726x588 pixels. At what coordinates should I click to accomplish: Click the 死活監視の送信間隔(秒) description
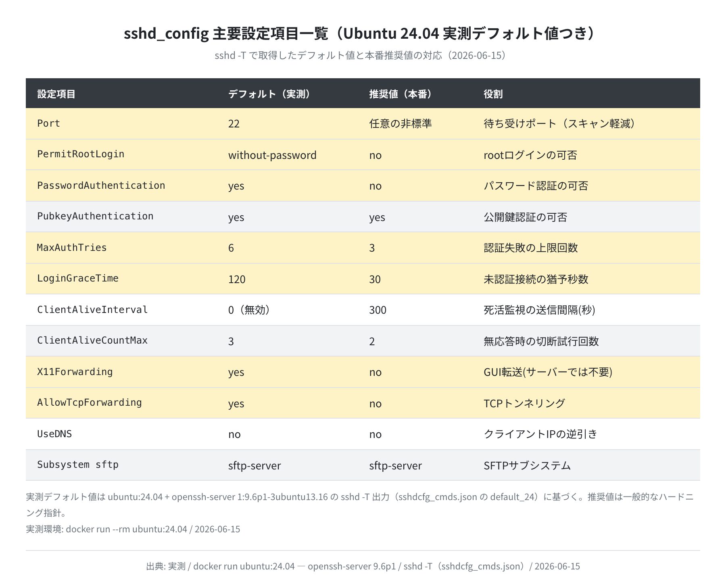(539, 310)
